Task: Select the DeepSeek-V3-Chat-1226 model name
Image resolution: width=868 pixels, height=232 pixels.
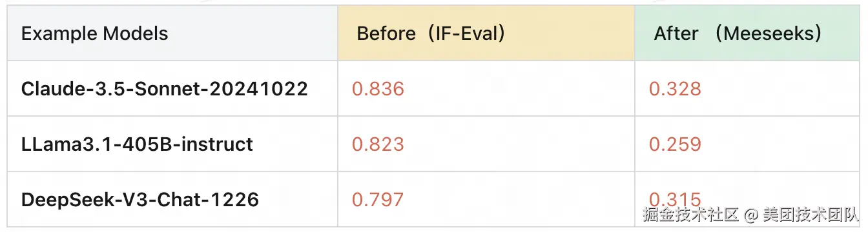Action: (140, 200)
